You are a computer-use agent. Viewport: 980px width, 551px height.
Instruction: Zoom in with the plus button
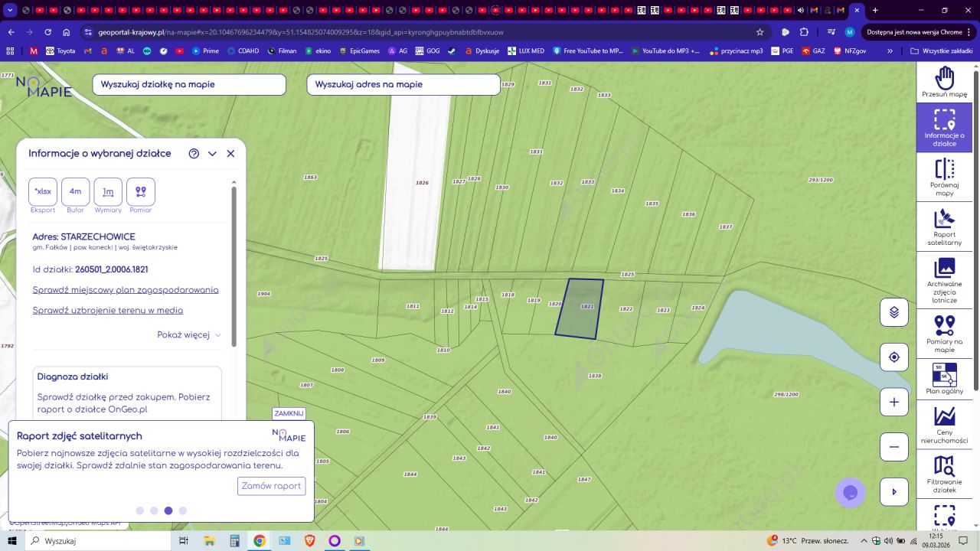pyautogui.click(x=893, y=402)
